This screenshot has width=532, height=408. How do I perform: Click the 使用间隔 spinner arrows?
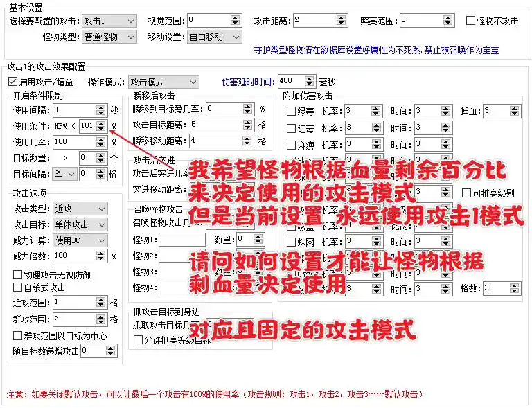[x=100, y=110]
